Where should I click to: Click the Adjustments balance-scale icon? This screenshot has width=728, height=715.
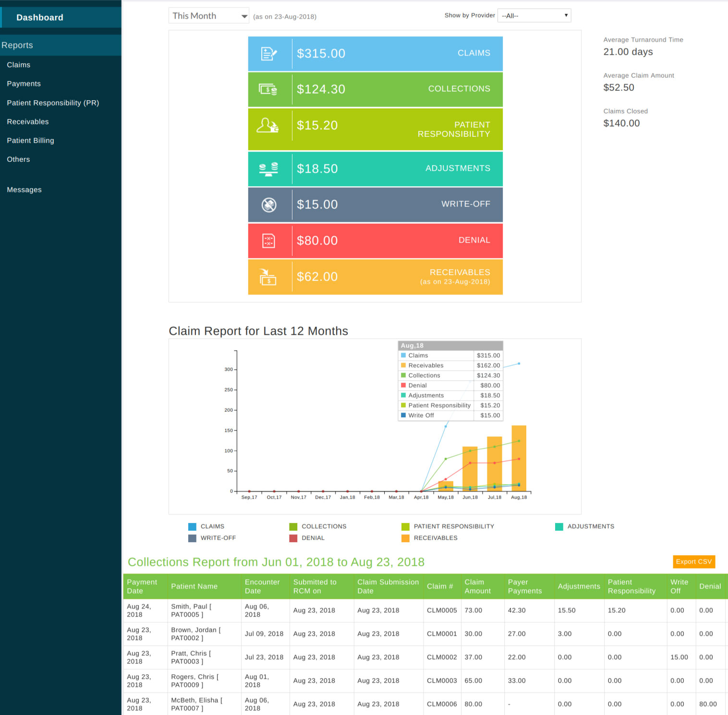coord(268,169)
